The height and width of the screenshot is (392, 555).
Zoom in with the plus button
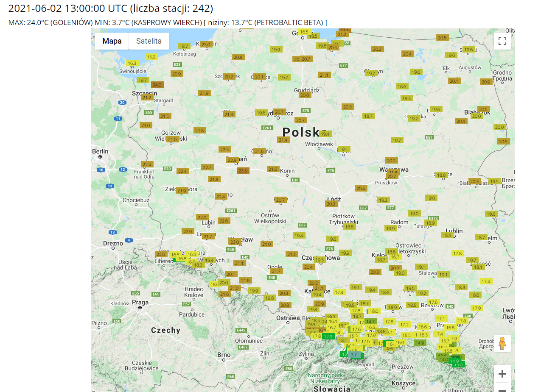(502, 374)
